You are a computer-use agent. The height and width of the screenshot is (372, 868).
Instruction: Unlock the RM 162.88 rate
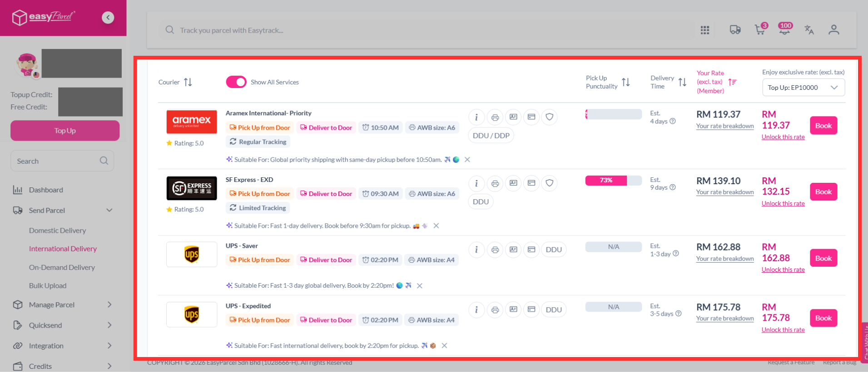[x=783, y=270]
